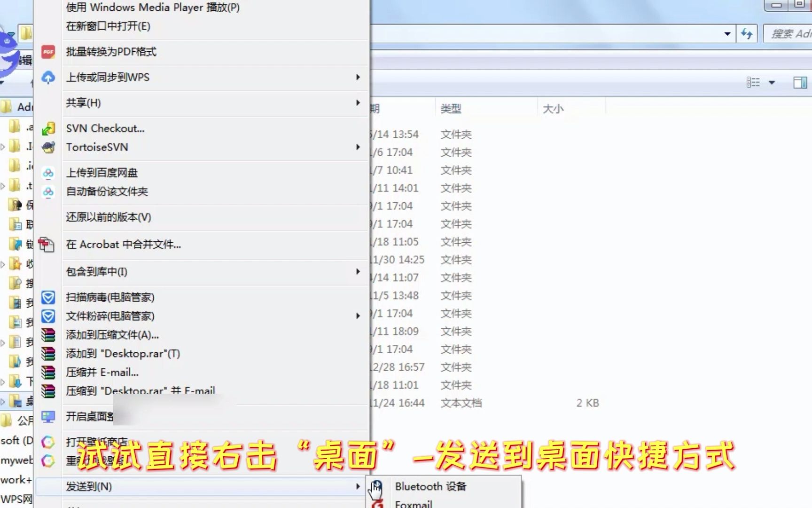Click the refresh button beside the address bar
This screenshot has height=508, width=812.
point(747,33)
